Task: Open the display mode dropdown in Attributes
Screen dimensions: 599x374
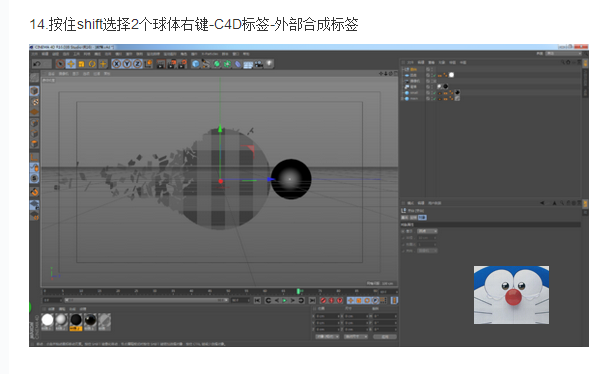Action: tap(427, 231)
